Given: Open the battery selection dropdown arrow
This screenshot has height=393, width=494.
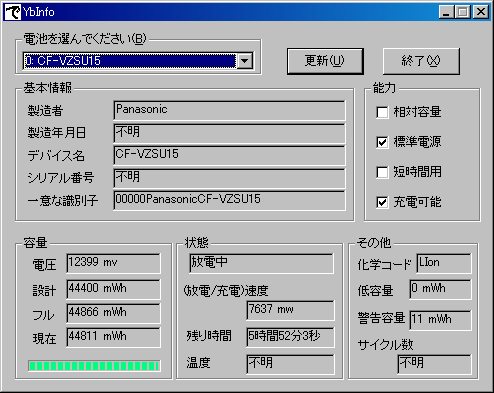Looking at the screenshot, I should pos(245,61).
